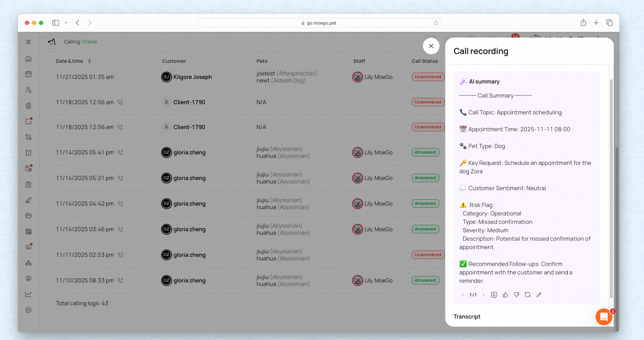
Task: Open Kilgore Joseph customer link
Action: pos(192,77)
